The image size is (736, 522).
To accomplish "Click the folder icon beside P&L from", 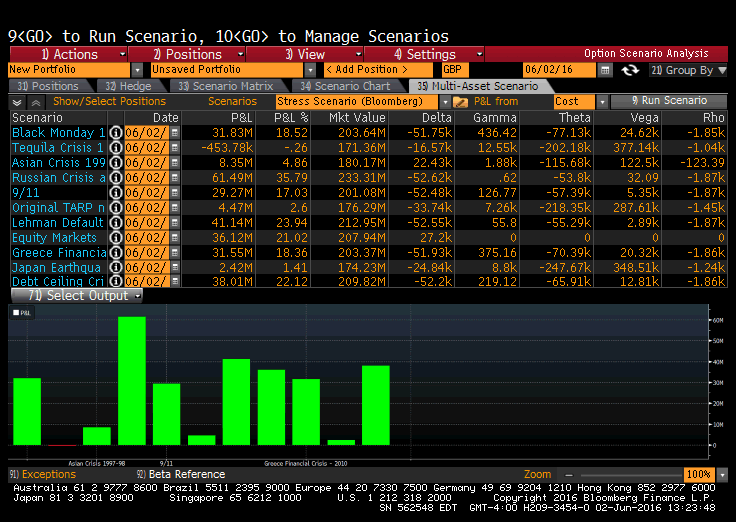I will 460,102.
